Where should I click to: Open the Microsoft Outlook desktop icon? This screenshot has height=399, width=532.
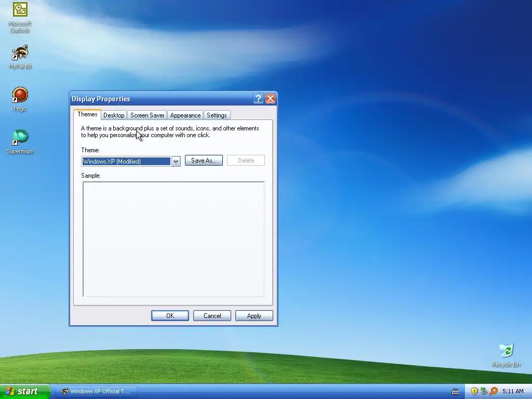coord(20,17)
